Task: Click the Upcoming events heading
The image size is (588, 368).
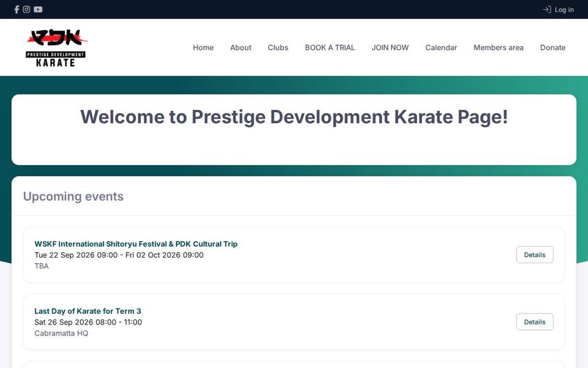Action: point(73,196)
